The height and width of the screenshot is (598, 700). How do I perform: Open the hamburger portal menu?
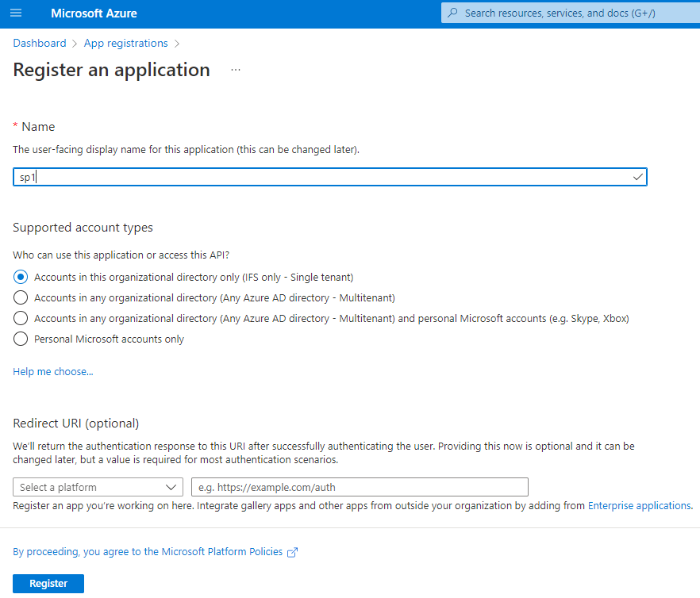click(x=16, y=13)
